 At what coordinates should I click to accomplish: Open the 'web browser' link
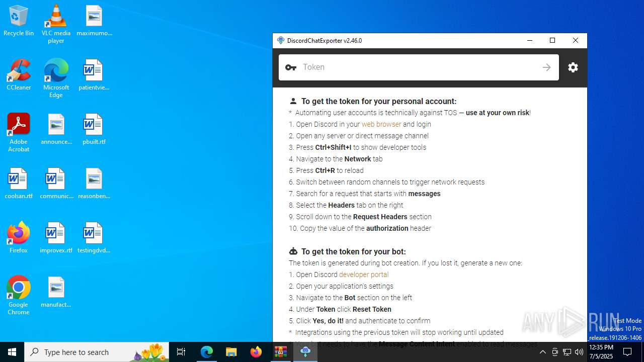pos(381,124)
